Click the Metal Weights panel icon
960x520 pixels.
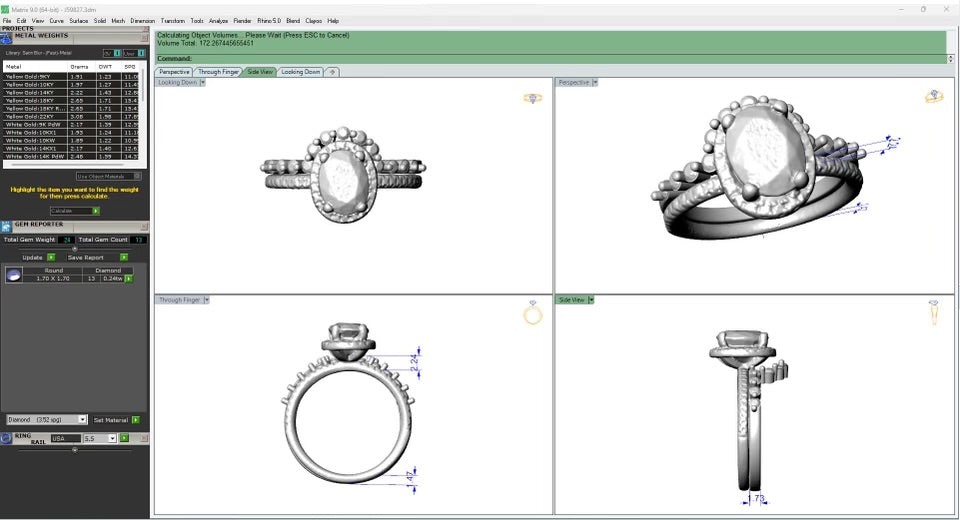[7, 38]
